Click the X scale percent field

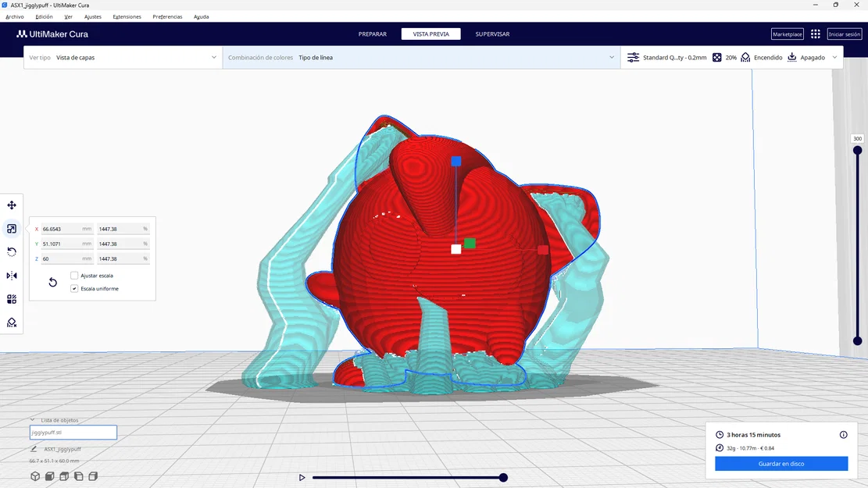pyautogui.click(x=123, y=229)
